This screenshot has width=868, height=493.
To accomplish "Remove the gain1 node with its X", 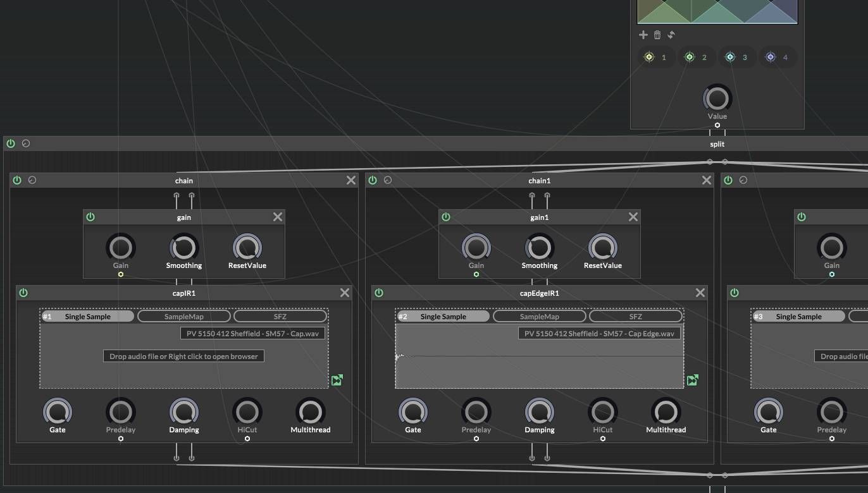I will pos(633,217).
